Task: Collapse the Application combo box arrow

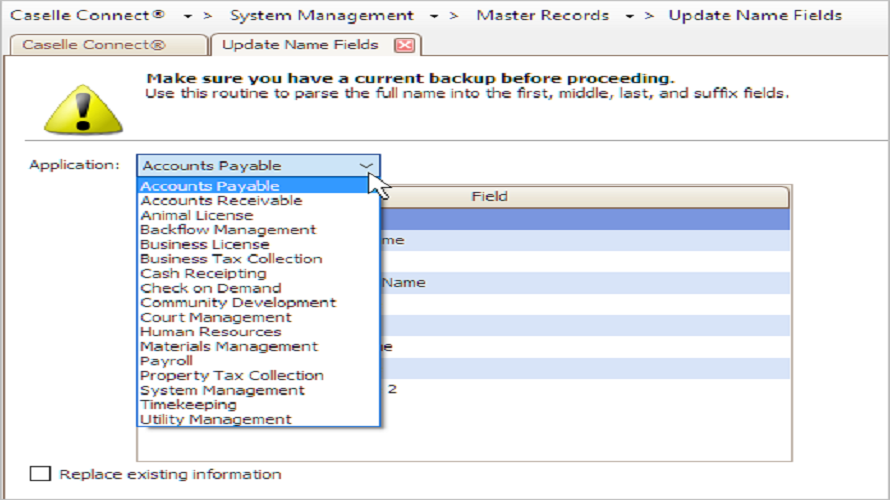Action: (367, 166)
